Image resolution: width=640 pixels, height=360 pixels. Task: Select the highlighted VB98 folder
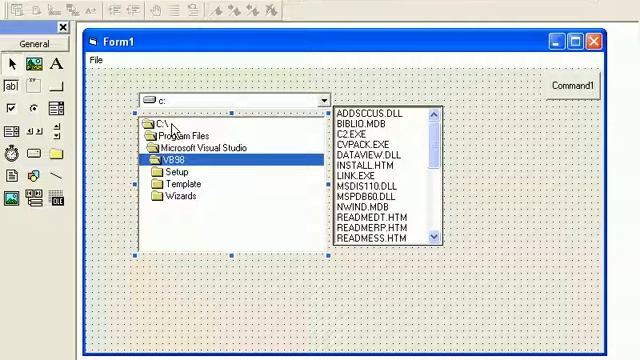coord(232,160)
